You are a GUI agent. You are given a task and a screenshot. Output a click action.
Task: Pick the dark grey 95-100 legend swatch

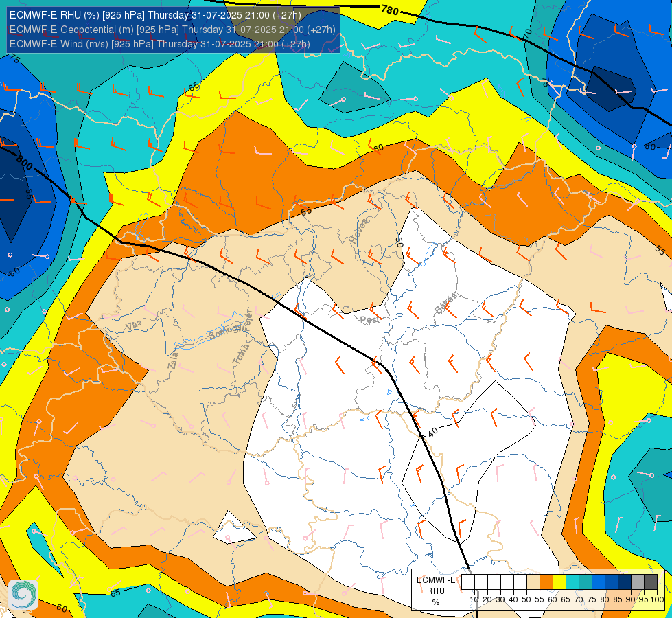(x=651, y=582)
